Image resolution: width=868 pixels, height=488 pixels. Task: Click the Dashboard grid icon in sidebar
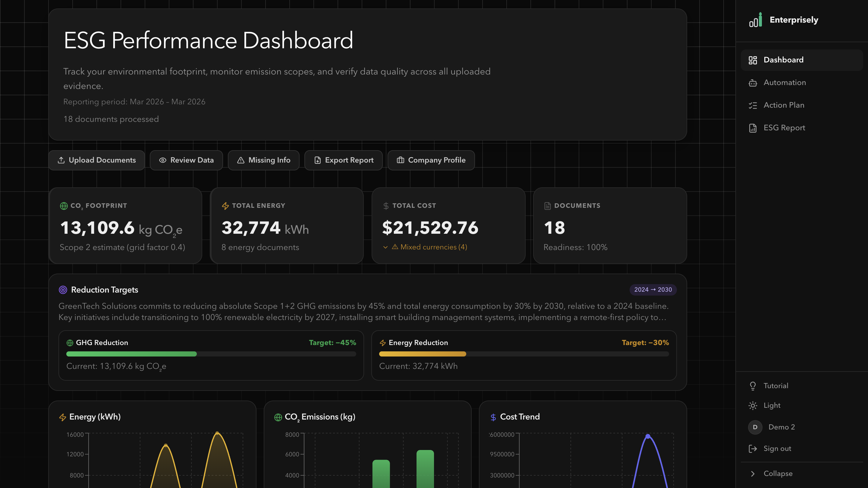(753, 60)
